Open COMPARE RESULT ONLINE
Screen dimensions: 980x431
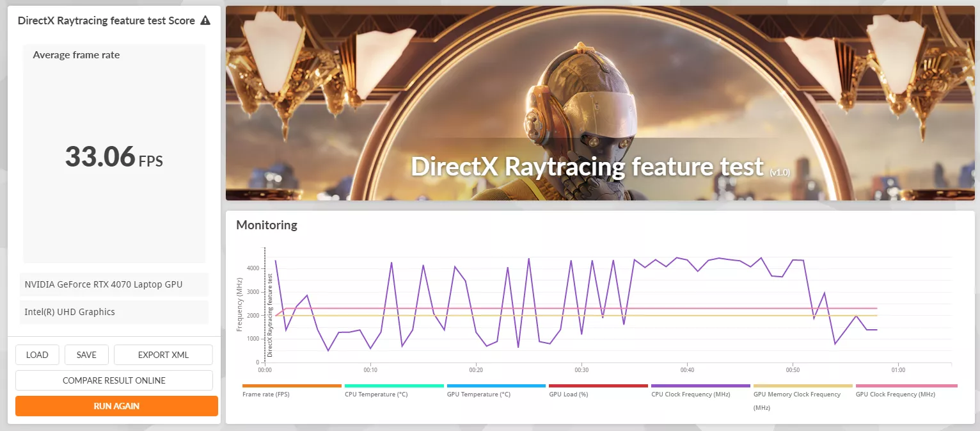(x=114, y=380)
